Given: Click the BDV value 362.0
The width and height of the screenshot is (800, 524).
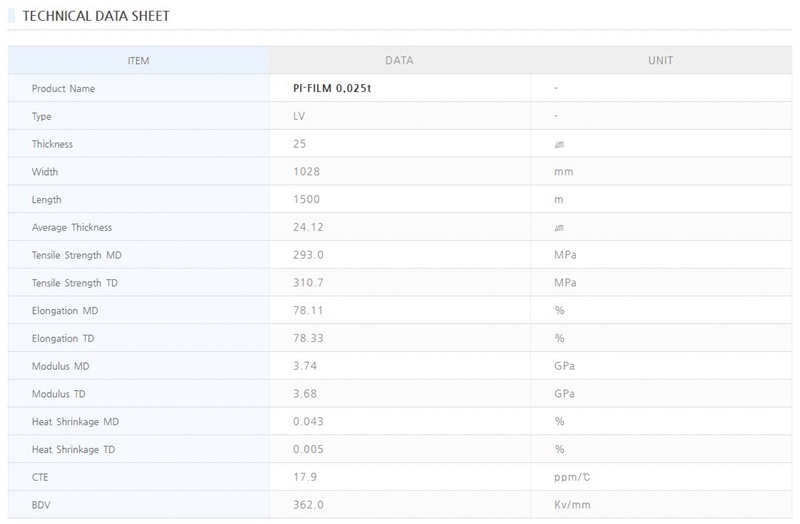Looking at the screenshot, I should coord(308,505).
